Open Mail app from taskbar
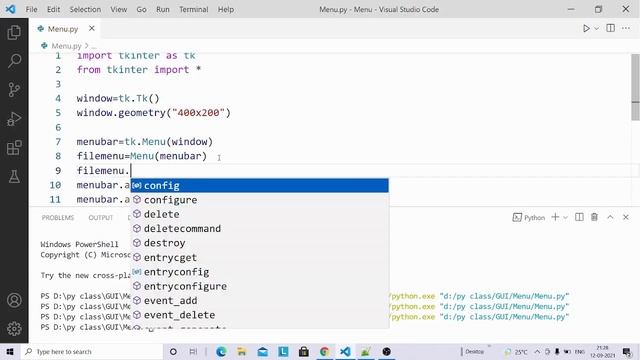Screen dimensions: 640x360 [262, 351]
